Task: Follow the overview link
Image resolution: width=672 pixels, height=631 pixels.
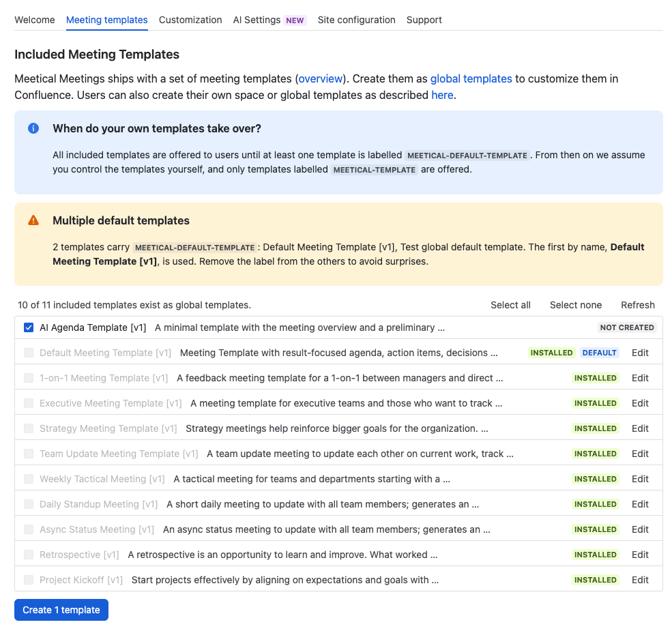Action: (x=321, y=79)
